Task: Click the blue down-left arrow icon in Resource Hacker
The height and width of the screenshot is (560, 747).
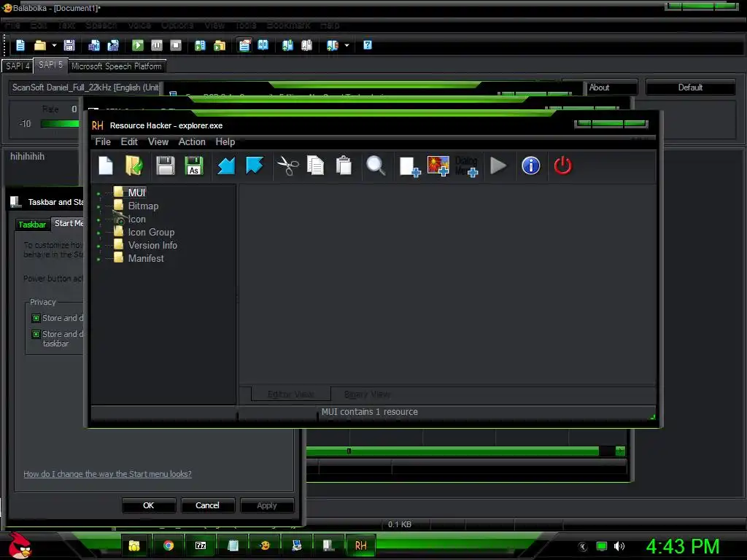Action: point(226,166)
